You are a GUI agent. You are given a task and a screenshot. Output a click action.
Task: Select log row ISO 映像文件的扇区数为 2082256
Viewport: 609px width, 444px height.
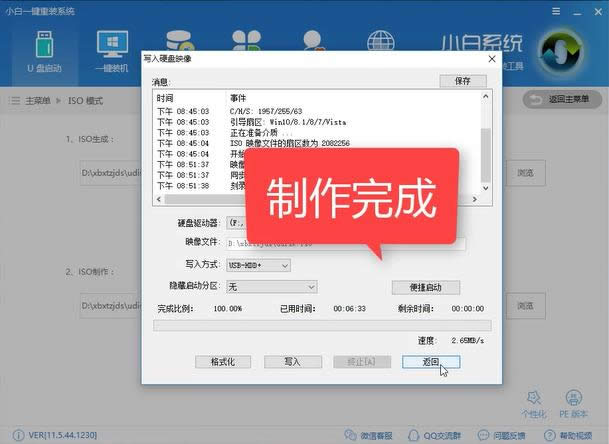click(x=290, y=143)
